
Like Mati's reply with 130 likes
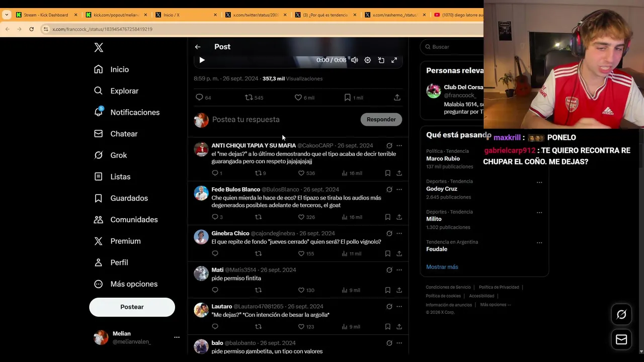click(306, 290)
